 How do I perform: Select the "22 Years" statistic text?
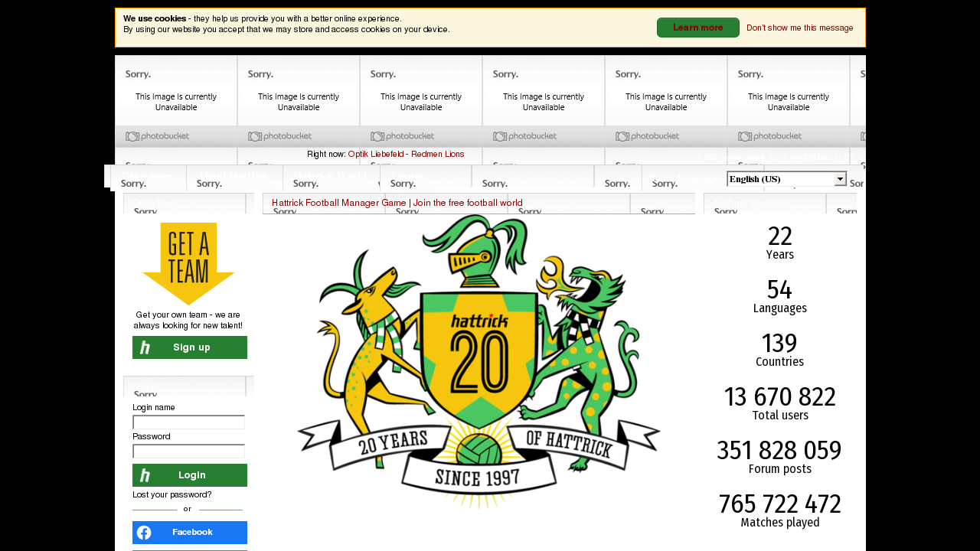[x=779, y=243]
